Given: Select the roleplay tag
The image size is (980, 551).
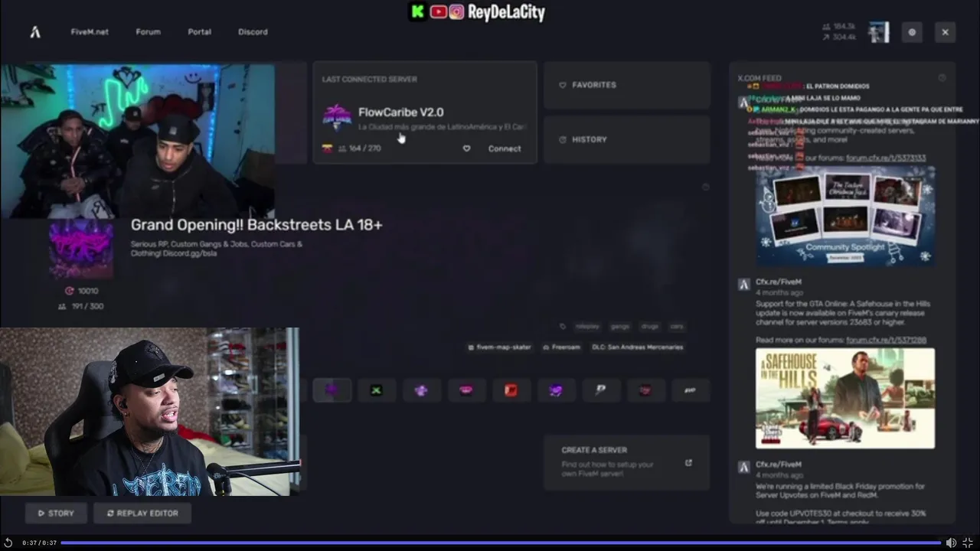Looking at the screenshot, I should [587, 327].
